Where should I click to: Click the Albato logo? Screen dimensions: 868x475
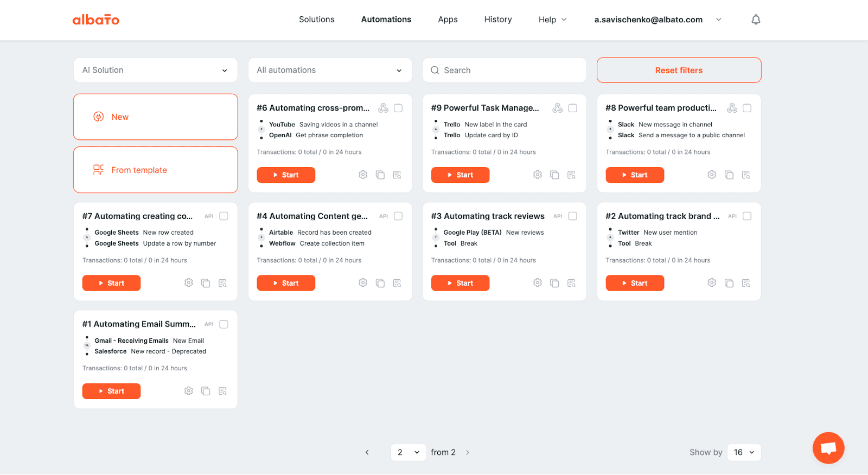pyautogui.click(x=96, y=20)
